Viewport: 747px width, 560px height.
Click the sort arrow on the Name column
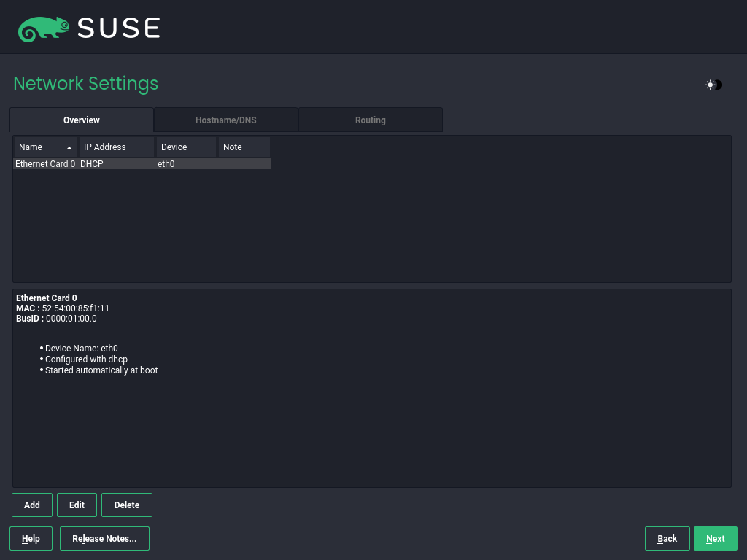click(69, 147)
